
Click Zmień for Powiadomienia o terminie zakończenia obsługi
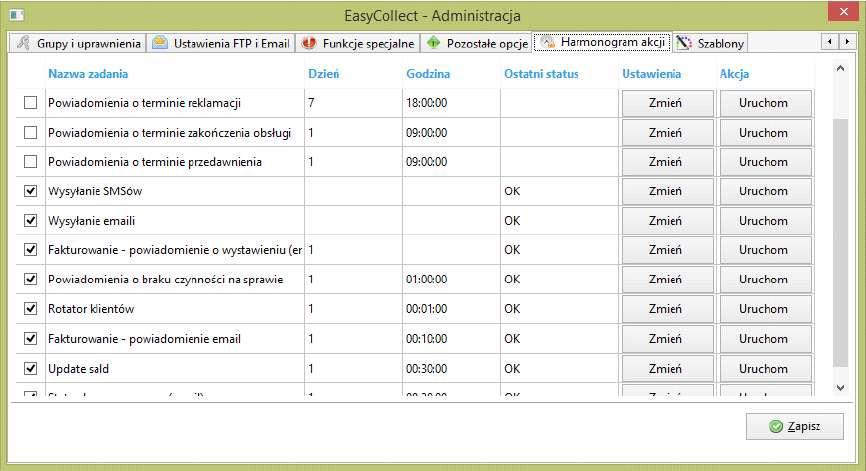coord(667,133)
